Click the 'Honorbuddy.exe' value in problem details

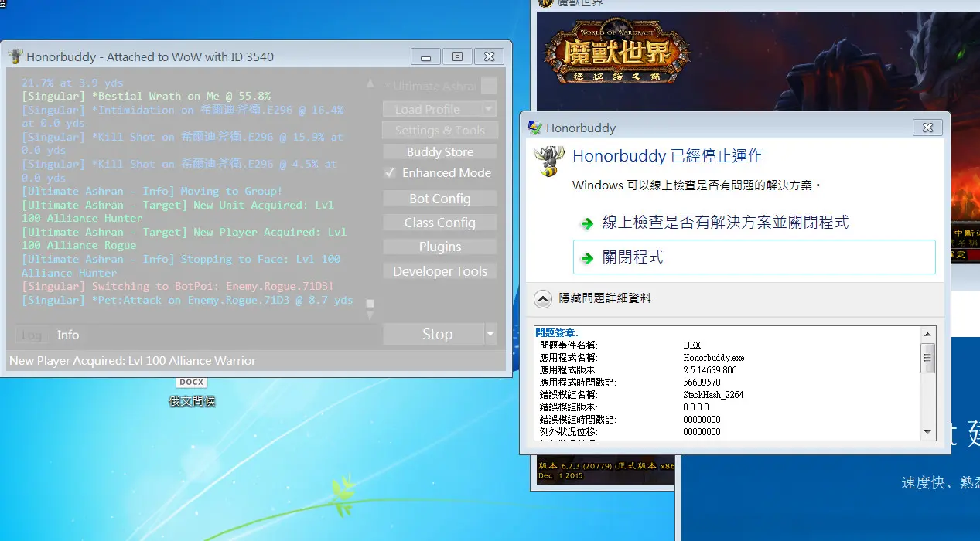(713, 358)
